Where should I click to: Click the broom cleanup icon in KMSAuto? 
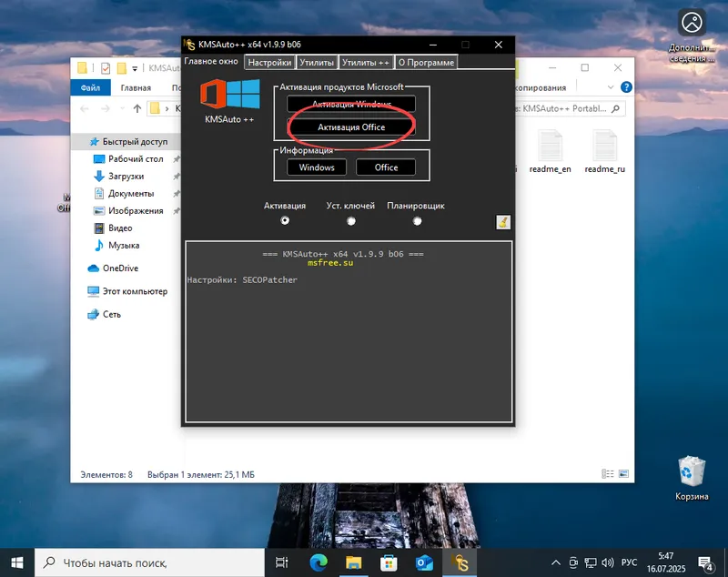(x=503, y=221)
